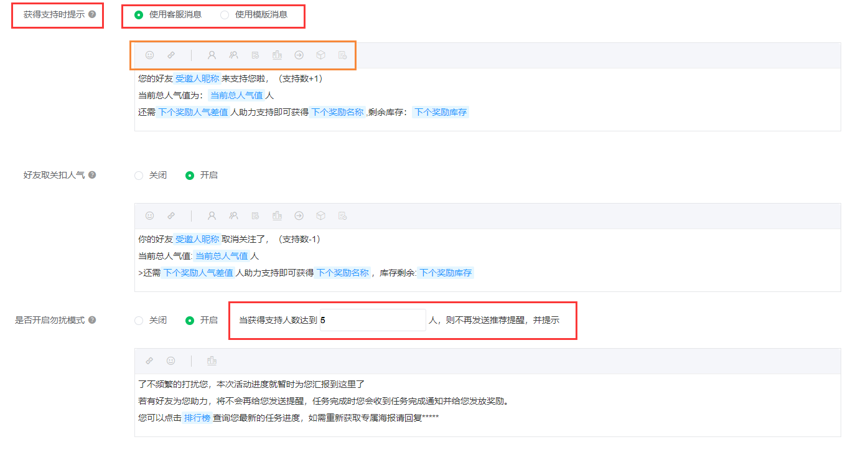The image size is (868, 457).
Task: Click the 下个奖励名称 tag in the top message
Action: point(337,113)
